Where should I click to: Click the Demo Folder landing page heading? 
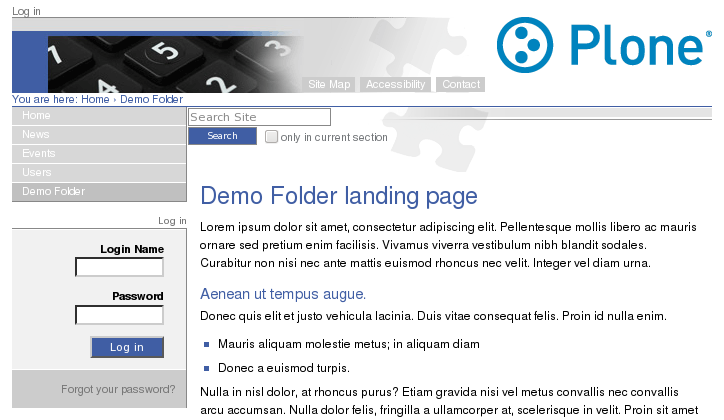point(339,196)
